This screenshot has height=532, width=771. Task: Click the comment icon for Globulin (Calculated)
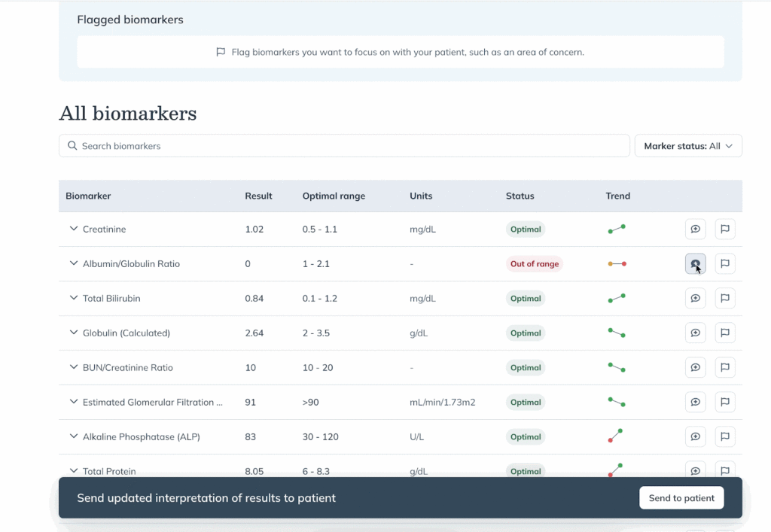click(x=695, y=333)
